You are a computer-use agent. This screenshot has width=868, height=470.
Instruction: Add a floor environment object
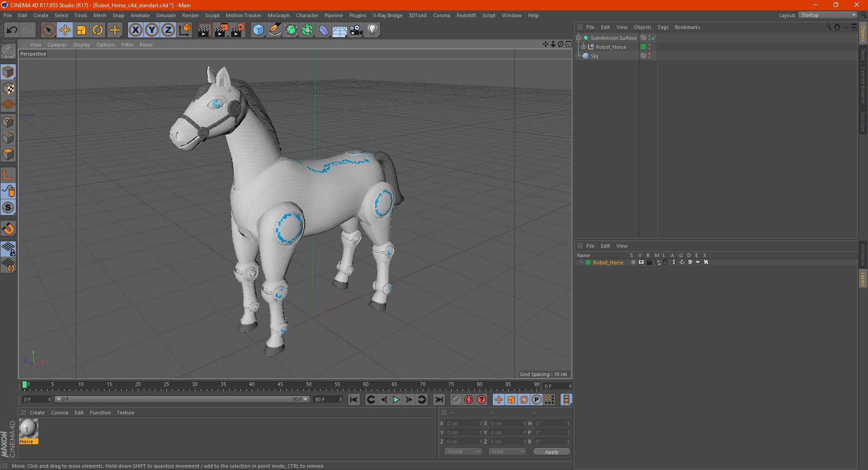tap(340, 30)
